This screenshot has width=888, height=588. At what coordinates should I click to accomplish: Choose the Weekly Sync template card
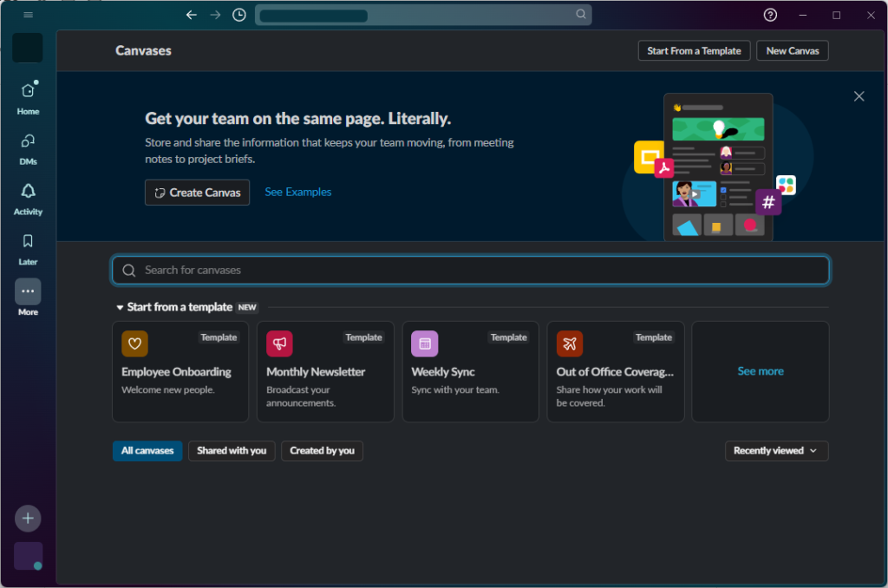click(x=470, y=372)
